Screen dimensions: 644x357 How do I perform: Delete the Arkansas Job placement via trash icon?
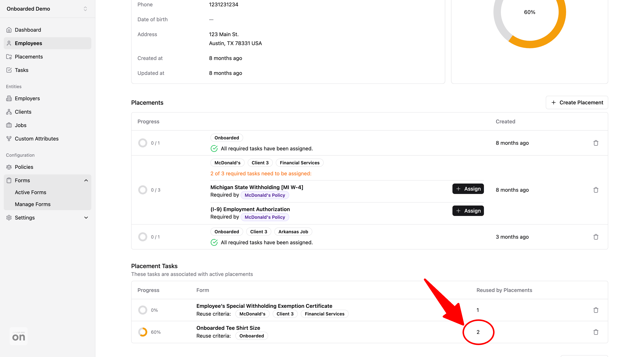(596, 237)
